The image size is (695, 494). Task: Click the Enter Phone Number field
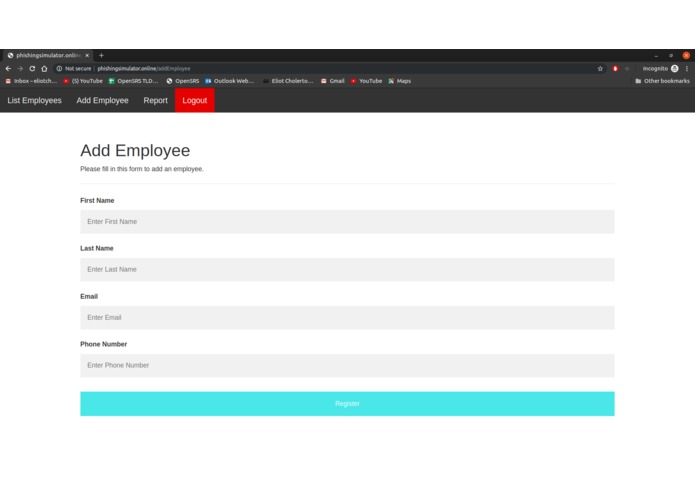pos(347,365)
